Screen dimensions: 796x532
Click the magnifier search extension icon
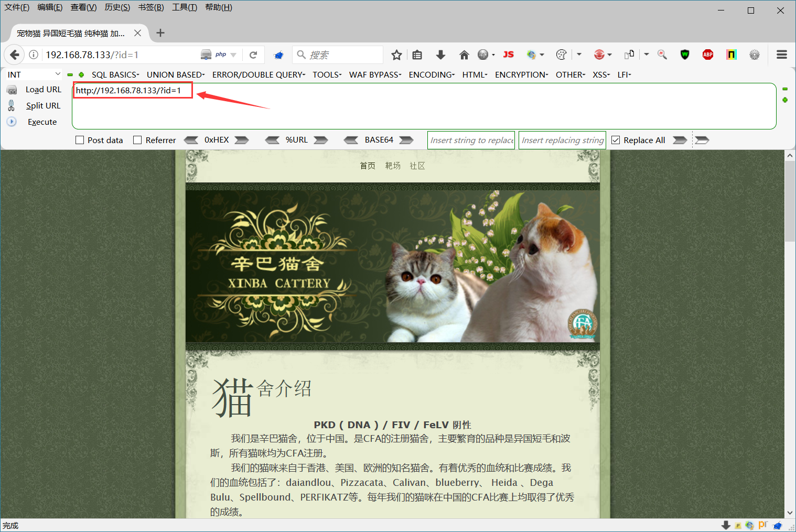point(662,55)
